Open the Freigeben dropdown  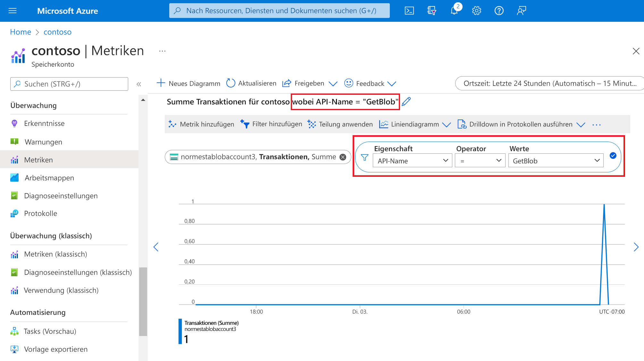coord(310,83)
